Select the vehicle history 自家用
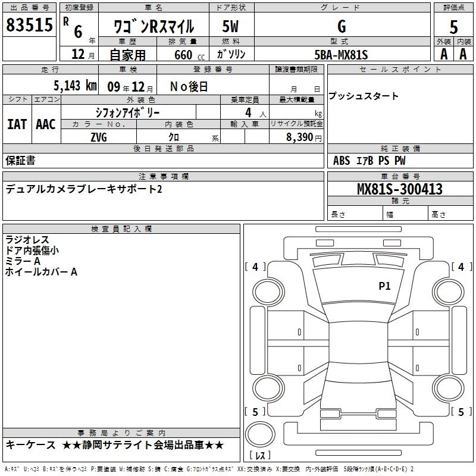476x476 pixels. 127,55
